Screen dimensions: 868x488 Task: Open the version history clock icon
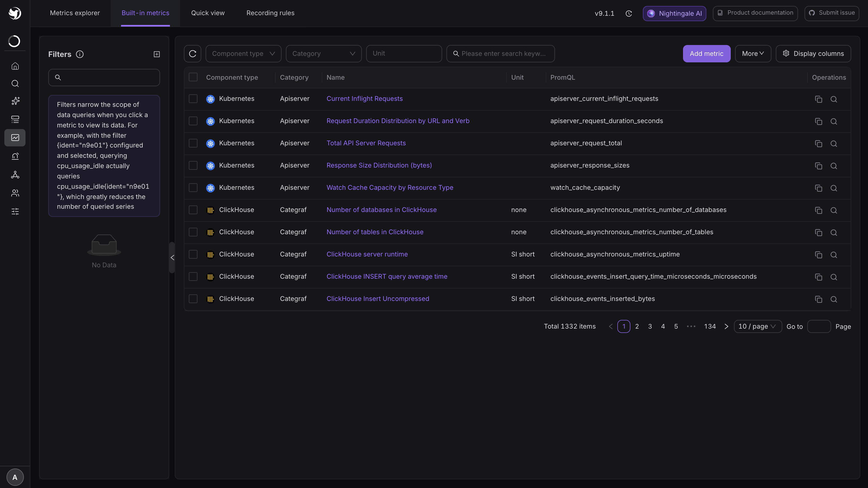pyautogui.click(x=628, y=14)
